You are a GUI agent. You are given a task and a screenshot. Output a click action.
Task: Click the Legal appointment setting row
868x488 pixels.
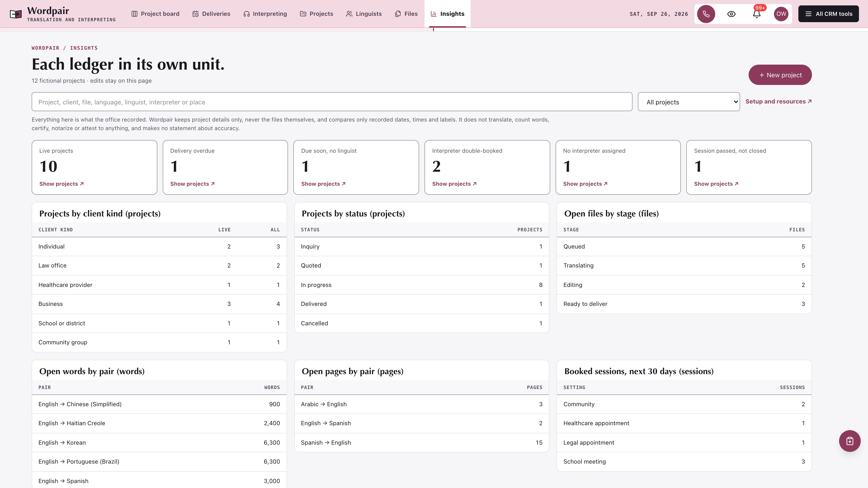tap(684, 443)
